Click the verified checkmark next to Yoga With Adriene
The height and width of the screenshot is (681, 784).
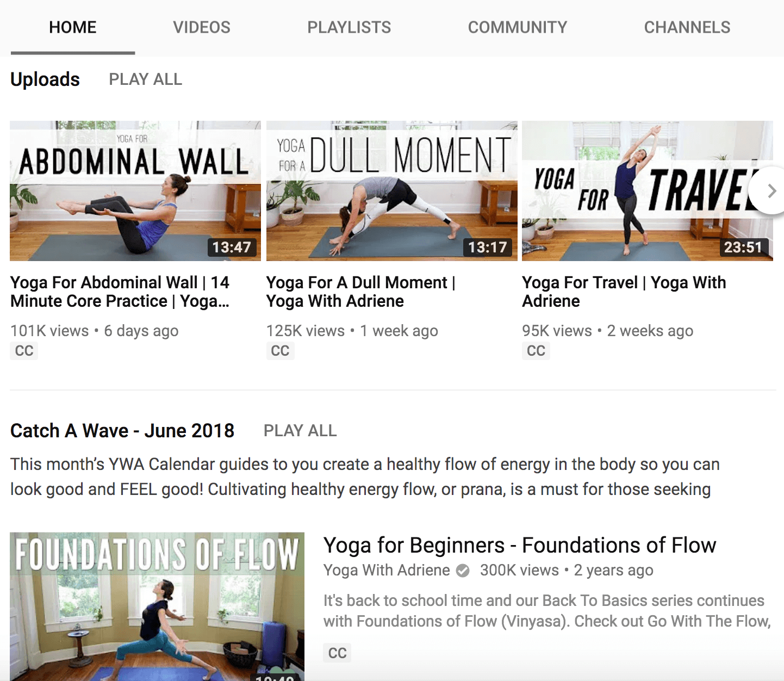tap(463, 571)
